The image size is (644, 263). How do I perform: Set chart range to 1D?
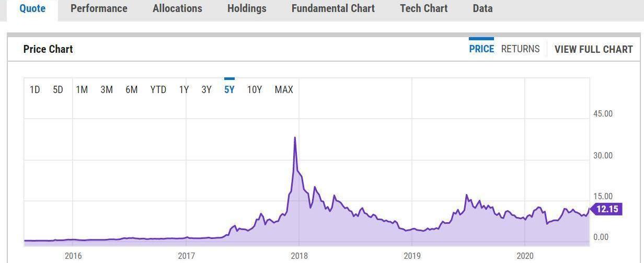pos(34,90)
